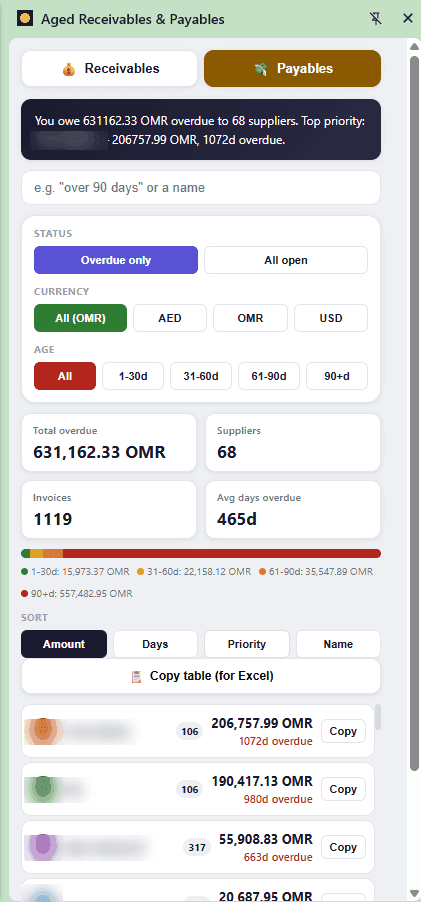Viewport: 421px width, 902px height.
Task: Click the green supplier avatar in second row
Action: click(43, 789)
